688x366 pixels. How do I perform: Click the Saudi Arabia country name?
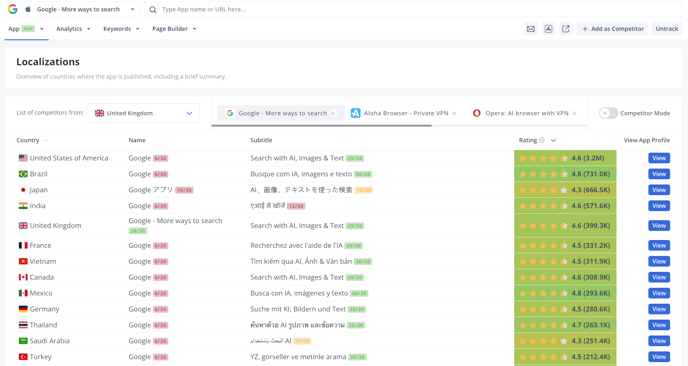pos(50,341)
